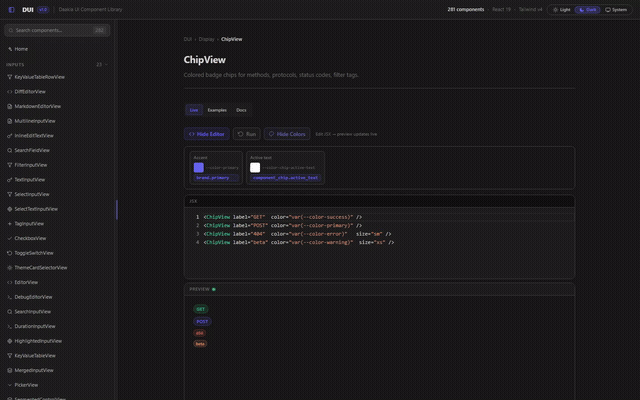Click the component_chip.active_text token chip
Viewport: 640px width, 400px height.
[x=285, y=178]
